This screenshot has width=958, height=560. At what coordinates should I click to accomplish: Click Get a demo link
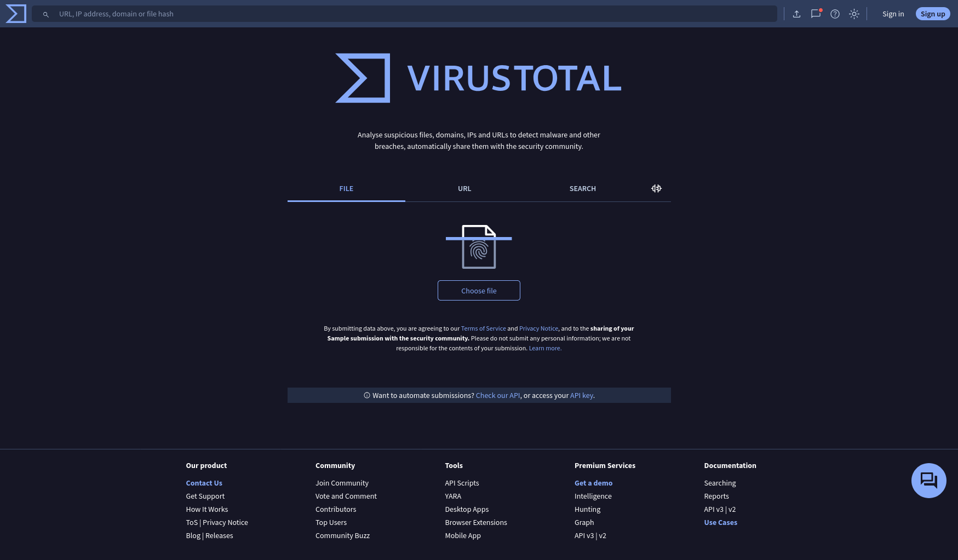pyautogui.click(x=593, y=483)
